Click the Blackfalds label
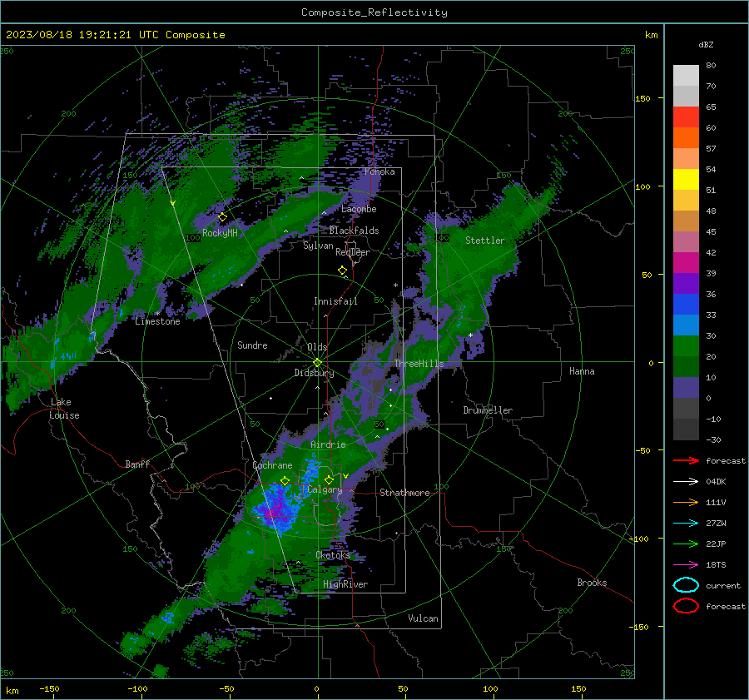This screenshot has height=700, width=749. pyautogui.click(x=354, y=231)
